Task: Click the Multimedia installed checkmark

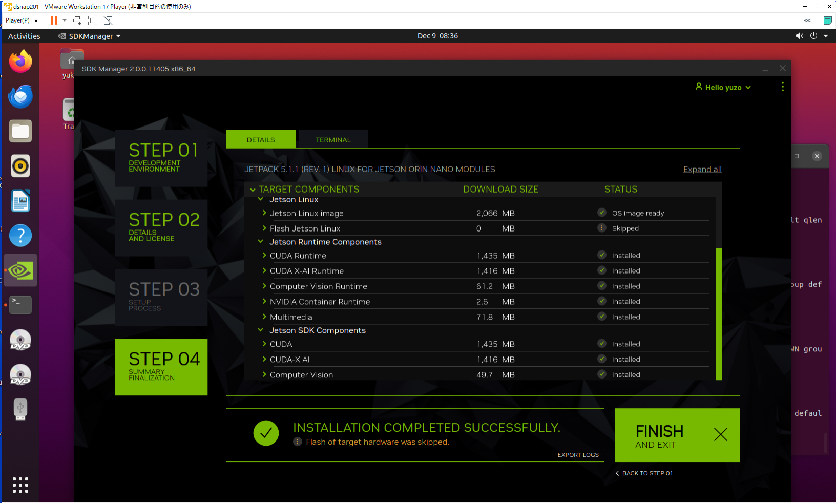Action: (602, 317)
